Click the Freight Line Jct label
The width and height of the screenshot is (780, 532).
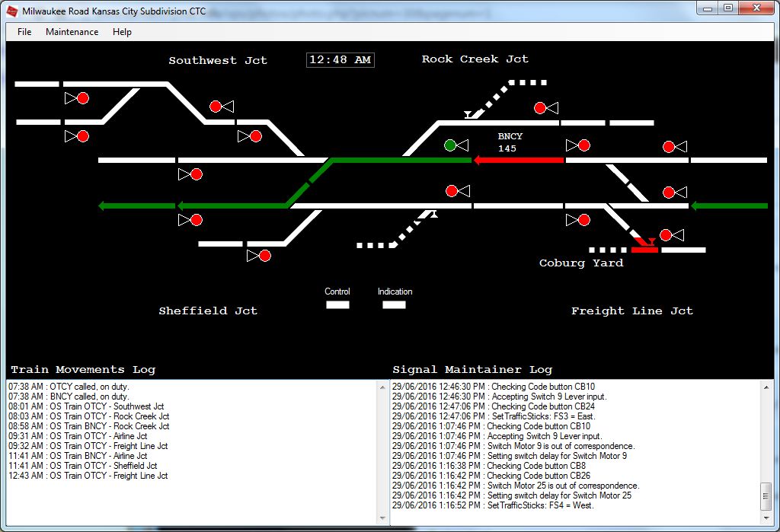tap(631, 311)
